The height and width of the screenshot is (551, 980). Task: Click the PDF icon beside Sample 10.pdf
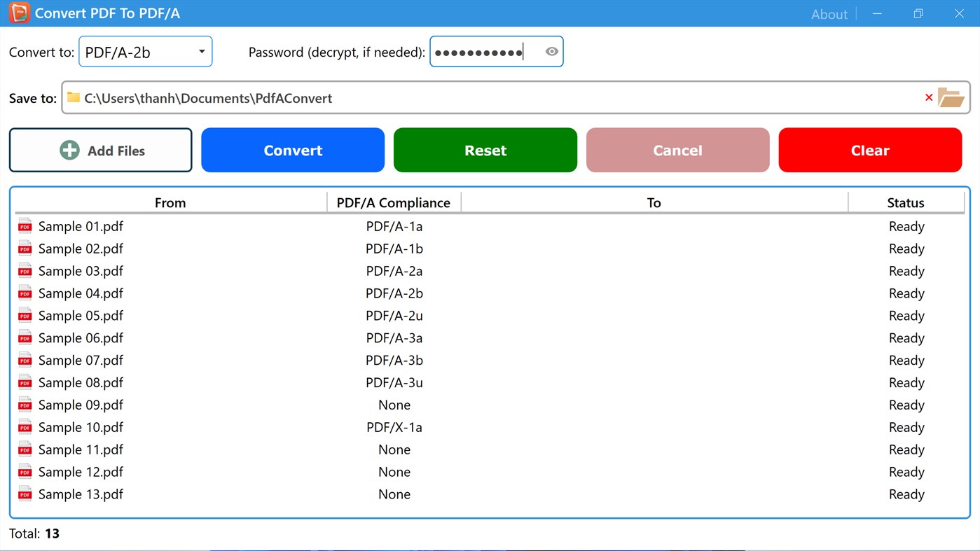25,426
